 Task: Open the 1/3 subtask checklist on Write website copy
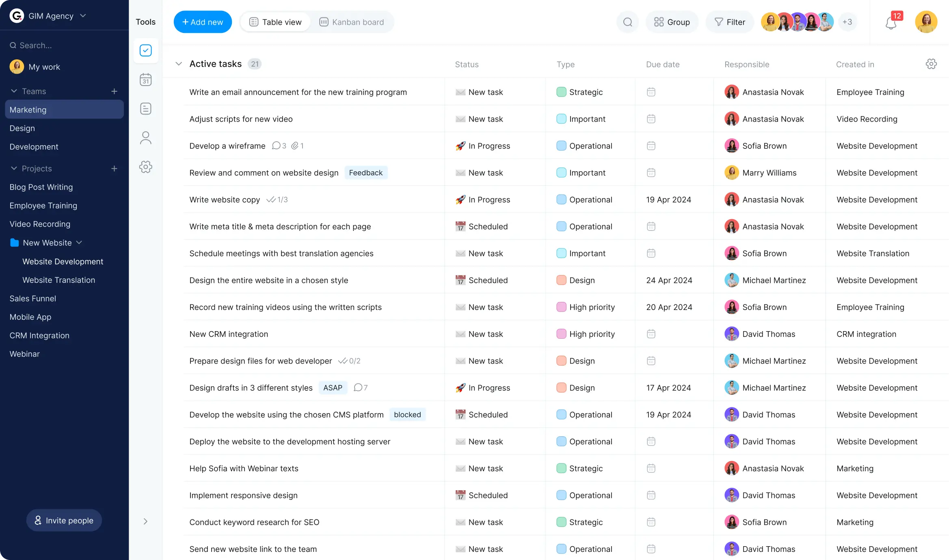tap(277, 200)
